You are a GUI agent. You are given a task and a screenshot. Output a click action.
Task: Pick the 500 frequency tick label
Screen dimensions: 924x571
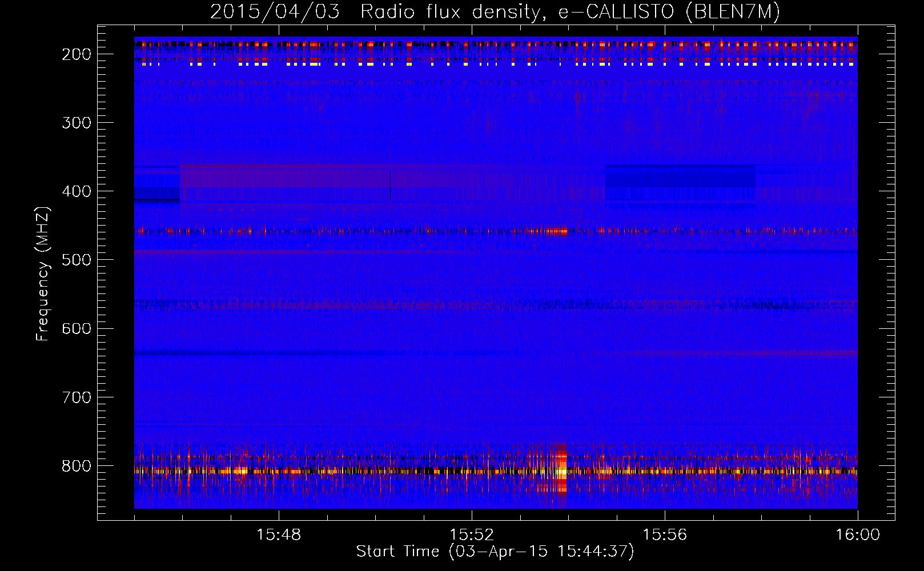tap(77, 260)
